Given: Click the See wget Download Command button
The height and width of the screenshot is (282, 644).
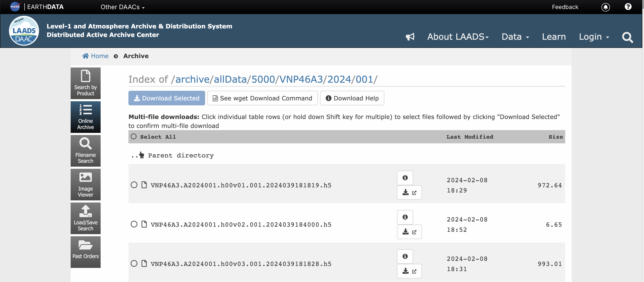Looking at the screenshot, I should click(262, 98).
